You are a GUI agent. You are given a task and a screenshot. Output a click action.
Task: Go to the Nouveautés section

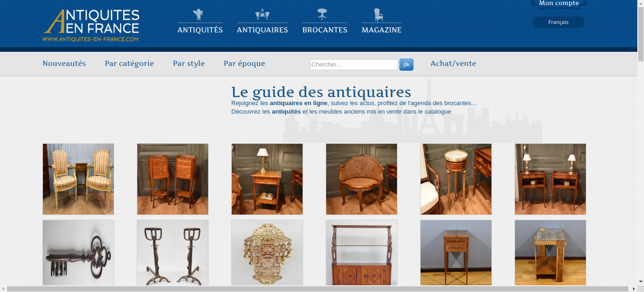[x=64, y=63]
